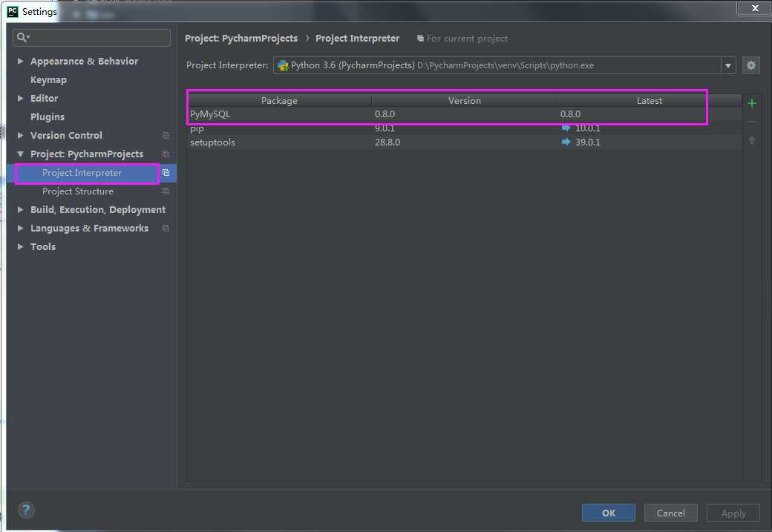The image size is (772, 532).
Task: Click copy icon beside Project Structure
Action: pos(166,191)
